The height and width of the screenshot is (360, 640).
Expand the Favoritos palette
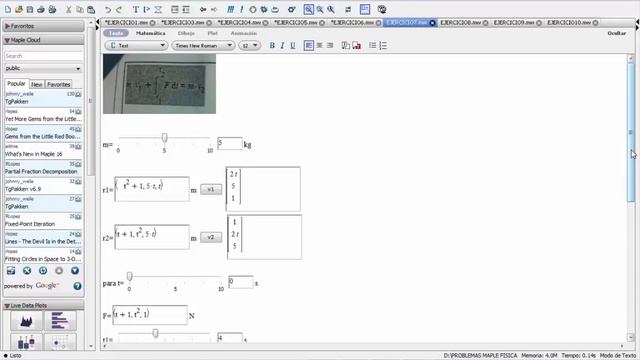(43, 26)
